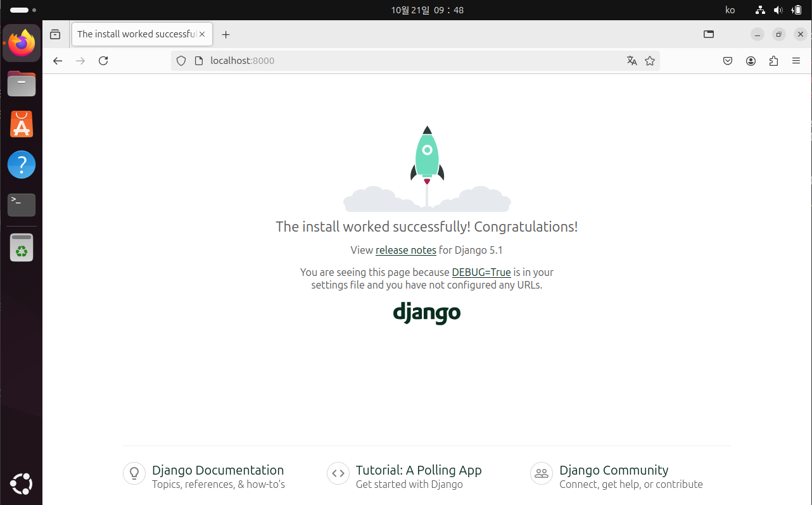Click the tracking protection shield icon
The image size is (812, 505).
pyautogui.click(x=181, y=61)
